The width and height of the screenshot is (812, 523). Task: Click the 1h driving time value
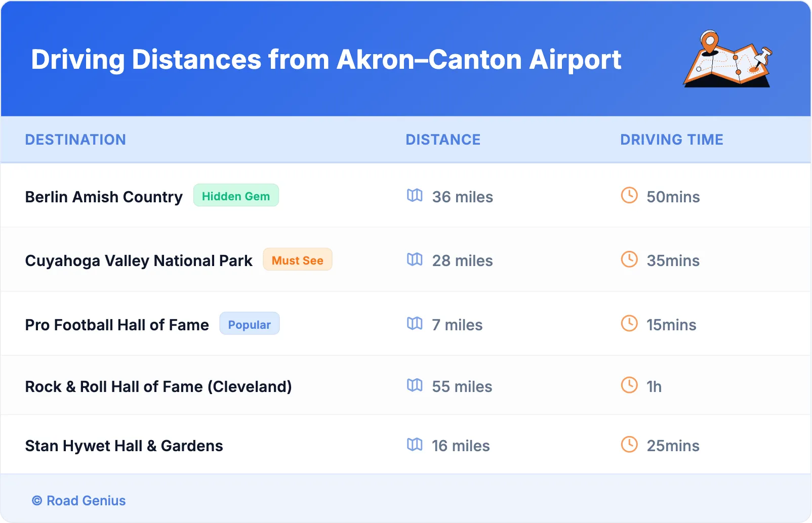(x=654, y=386)
